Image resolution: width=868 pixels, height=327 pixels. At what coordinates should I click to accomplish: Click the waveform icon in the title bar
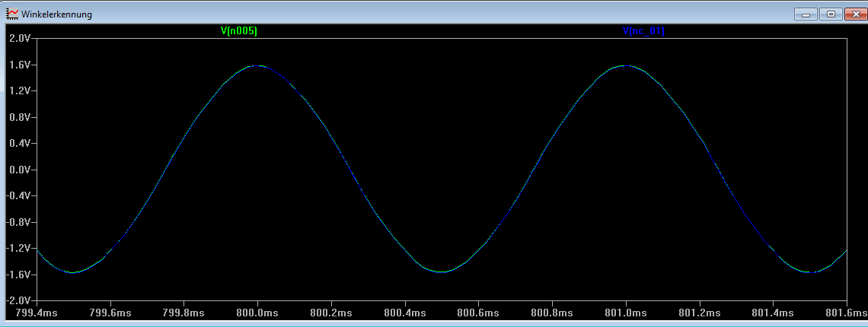click(11, 14)
